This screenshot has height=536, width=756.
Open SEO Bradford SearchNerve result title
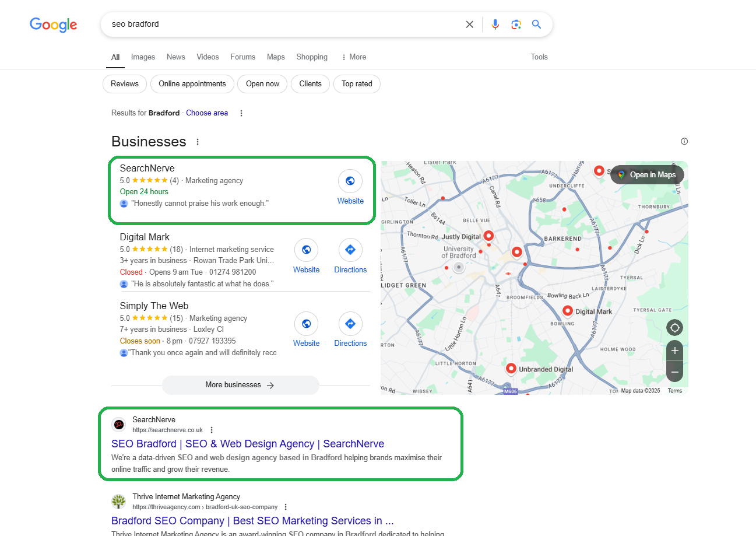[x=248, y=444]
